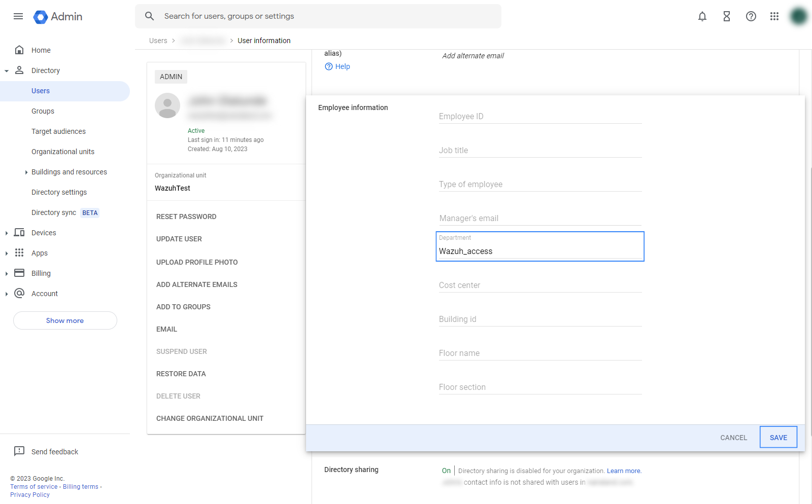Select Groups in the sidebar

(x=43, y=111)
